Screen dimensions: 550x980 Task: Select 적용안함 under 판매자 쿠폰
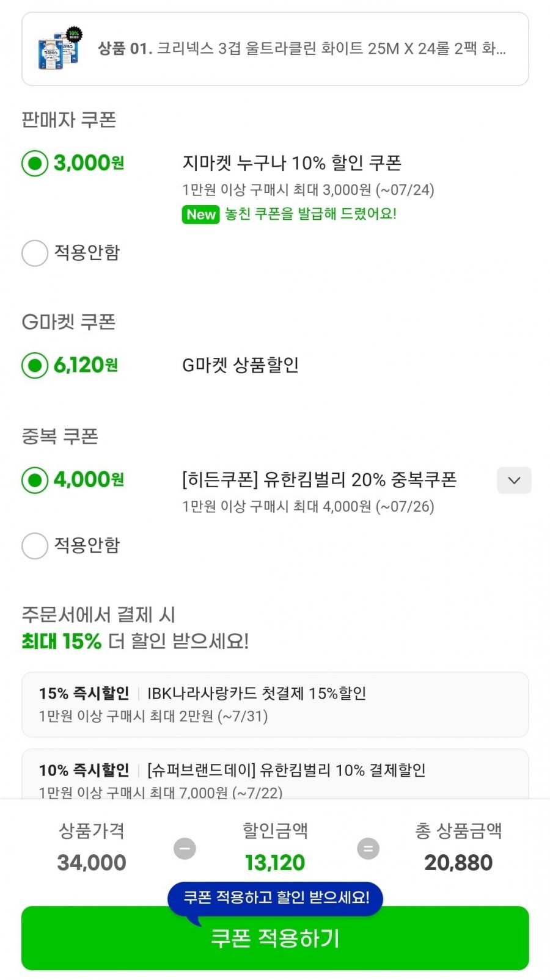[x=35, y=253]
